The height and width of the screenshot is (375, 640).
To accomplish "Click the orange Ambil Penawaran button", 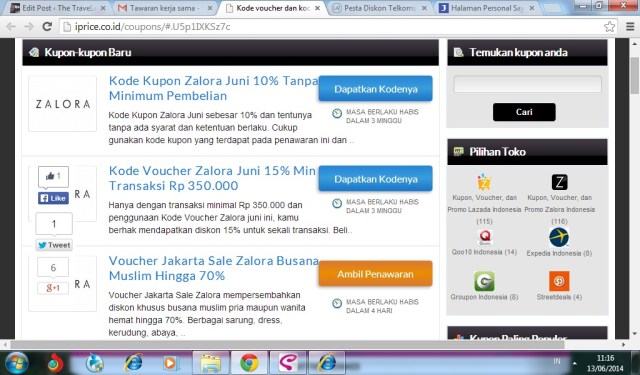I will (376, 274).
